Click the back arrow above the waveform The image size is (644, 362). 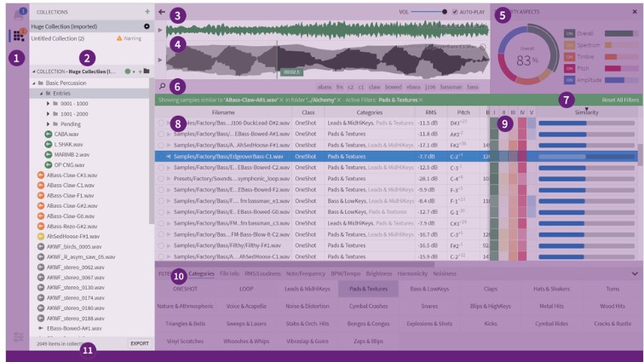162,12
